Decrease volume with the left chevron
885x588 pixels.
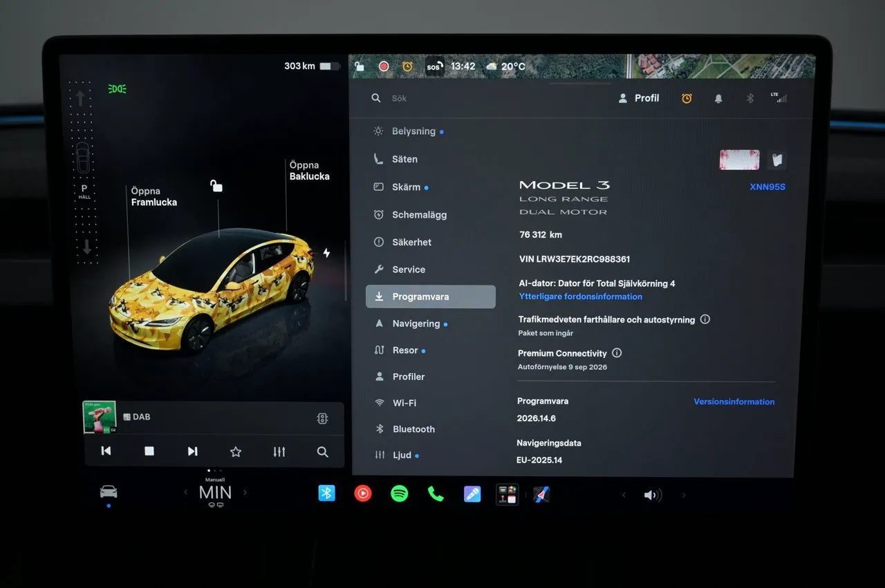(x=624, y=495)
